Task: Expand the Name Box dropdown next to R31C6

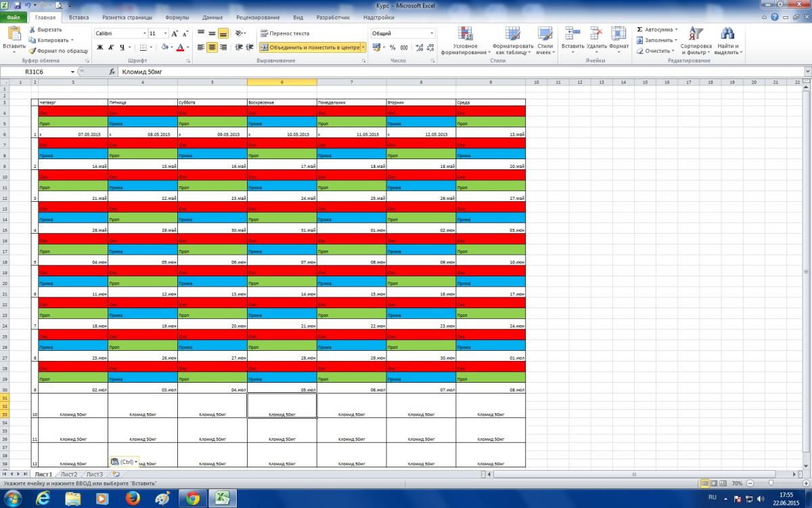Action: [72, 71]
